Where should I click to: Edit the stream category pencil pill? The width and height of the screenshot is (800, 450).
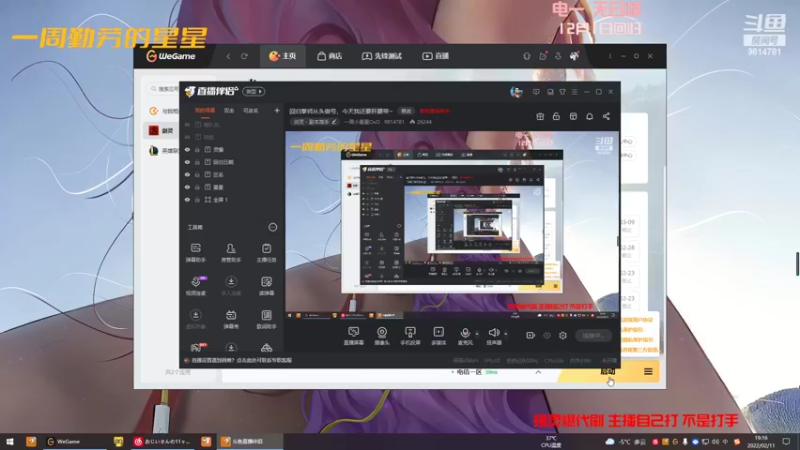coord(314,122)
